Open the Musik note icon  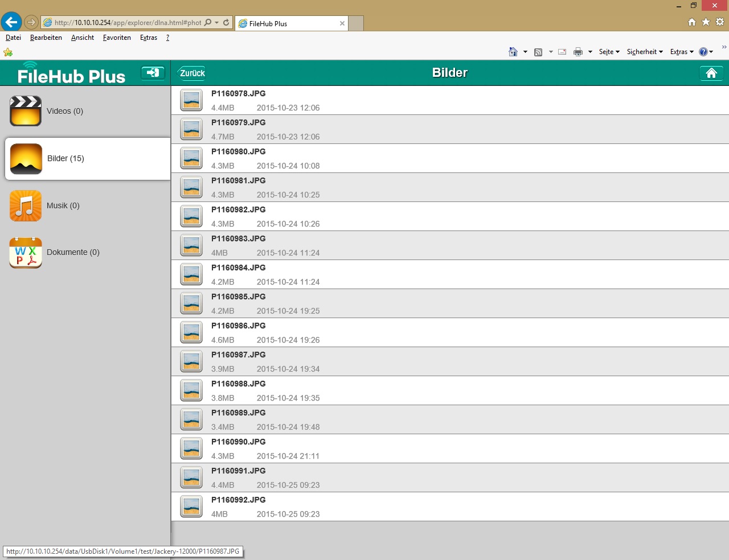point(26,205)
